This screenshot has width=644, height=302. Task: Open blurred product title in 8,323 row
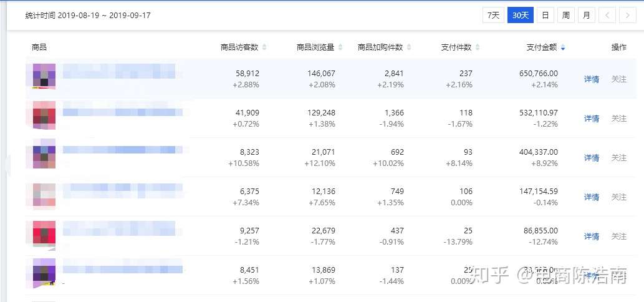tap(122, 150)
